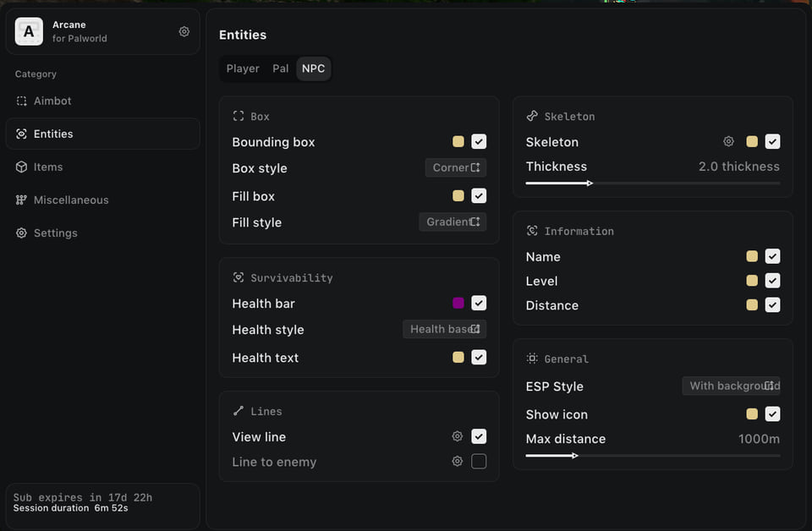
Task: Click the 'for Palworld' subtitle
Action: (x=80, y=38)
